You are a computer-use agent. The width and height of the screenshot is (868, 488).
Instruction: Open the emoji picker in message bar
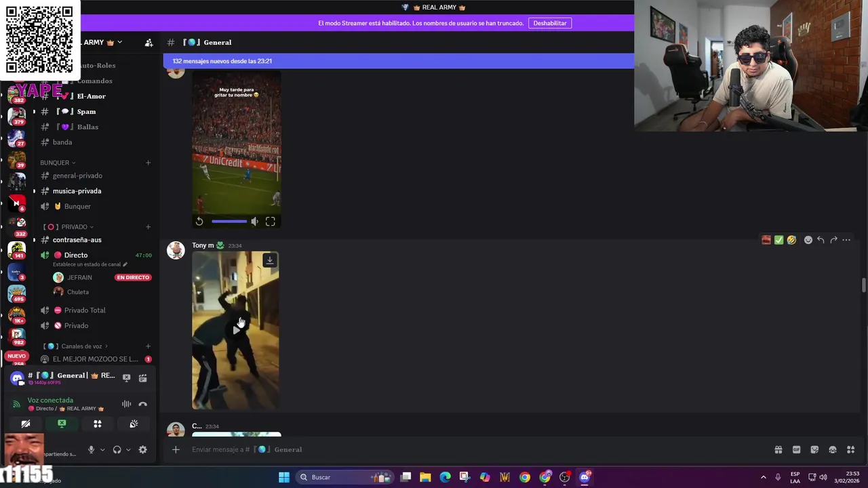(x=833, y=449)
